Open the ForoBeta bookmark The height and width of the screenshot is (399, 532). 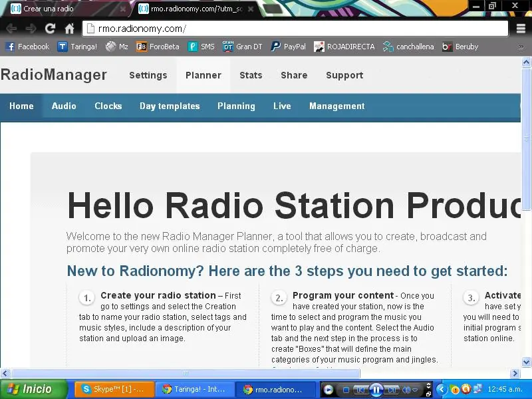(x=158, y=47)
